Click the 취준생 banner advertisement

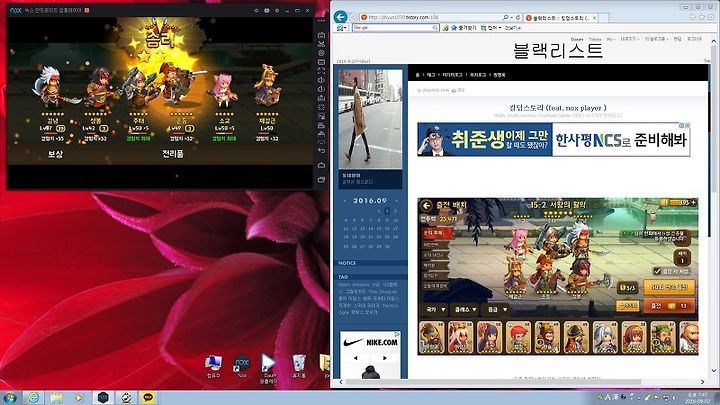[x=553, y=139]
